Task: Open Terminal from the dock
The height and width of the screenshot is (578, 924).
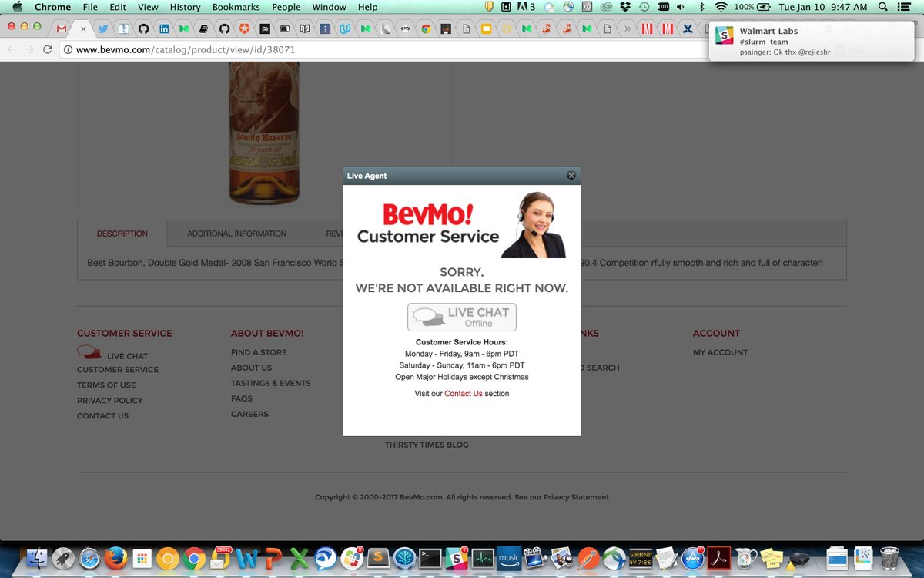Action: [x=430, y=559]
